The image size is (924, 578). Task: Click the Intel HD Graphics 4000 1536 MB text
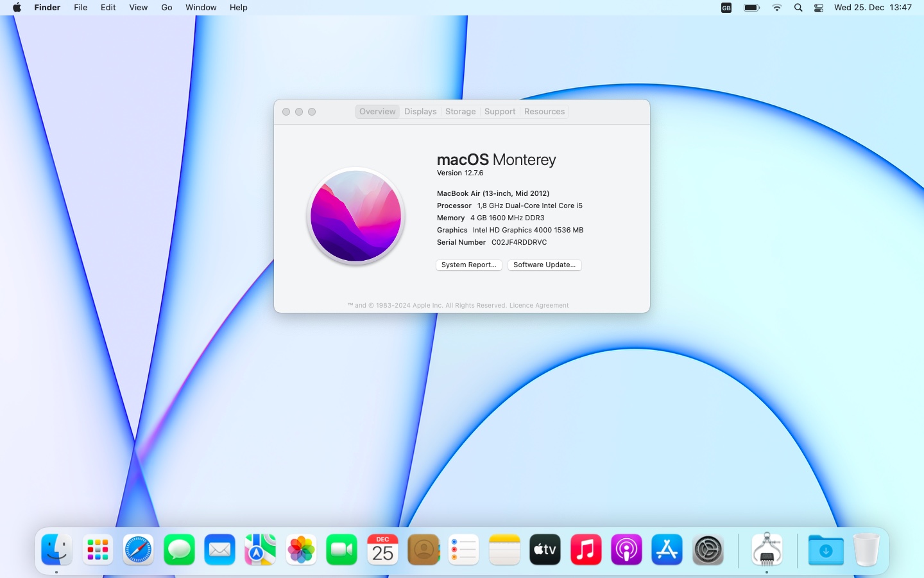pos(528,230)
